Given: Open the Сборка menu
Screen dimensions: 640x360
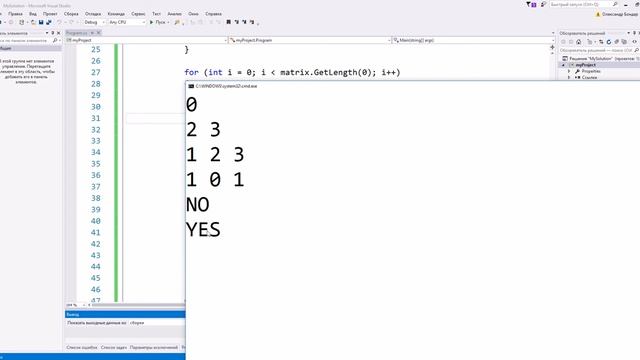Looking at the screenshot, I should [x=71, y=14].
